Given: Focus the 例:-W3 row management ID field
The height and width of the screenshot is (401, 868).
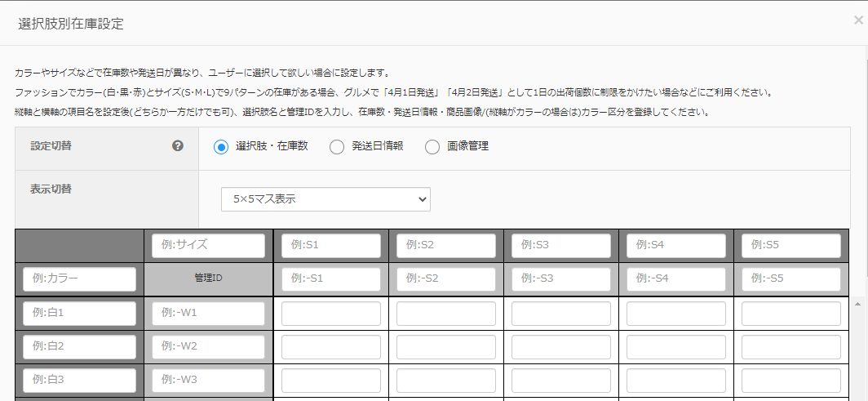Looking at the screenshot, I should [208, 381].
